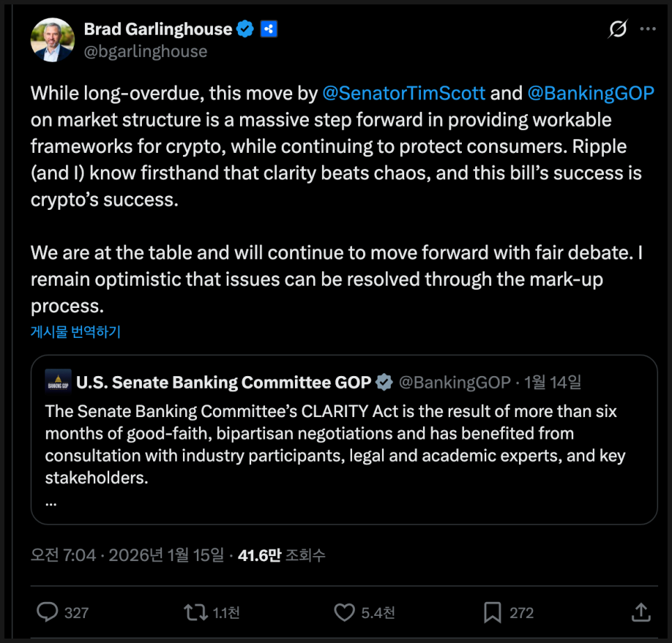Viewport: 672px width, 643px height.
Task: Open Brad Garlinghouse profile photo
Action: click(x=52, y=40)
